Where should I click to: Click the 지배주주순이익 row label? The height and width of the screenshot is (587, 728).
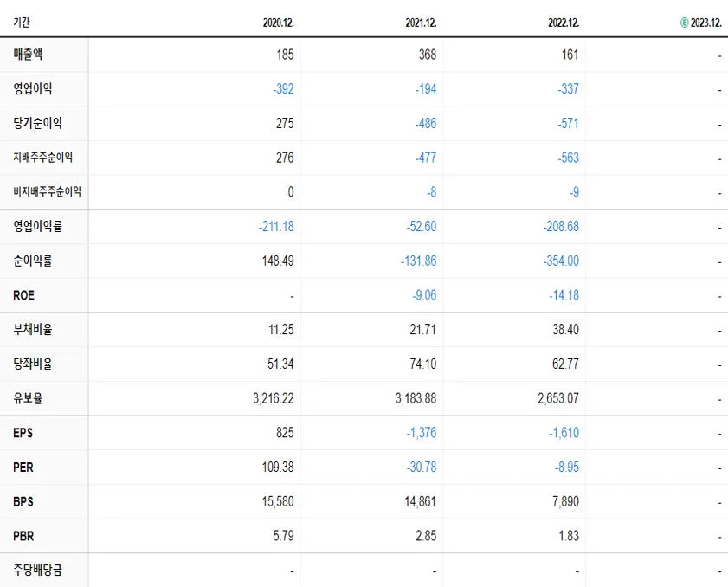pyautogui.click(x=42, y=158)
